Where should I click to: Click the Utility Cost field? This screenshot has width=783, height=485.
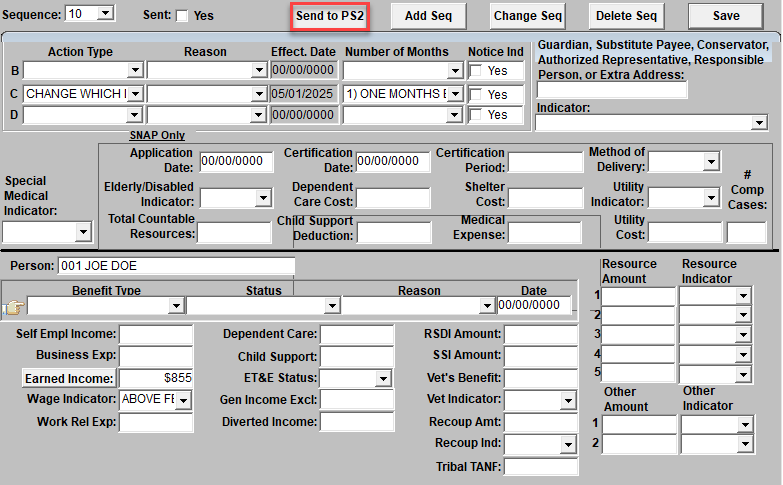point(685,233)
